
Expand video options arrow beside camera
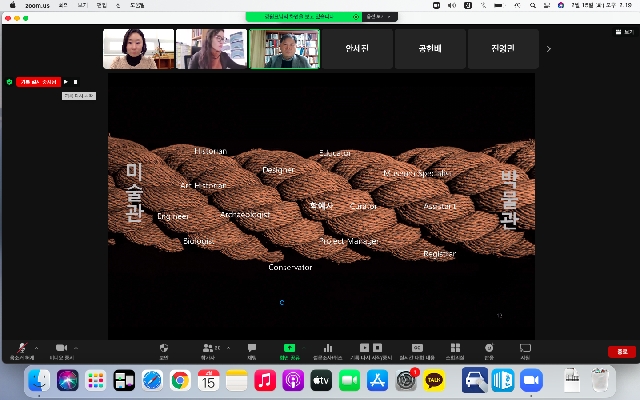(x=77, y=348)
